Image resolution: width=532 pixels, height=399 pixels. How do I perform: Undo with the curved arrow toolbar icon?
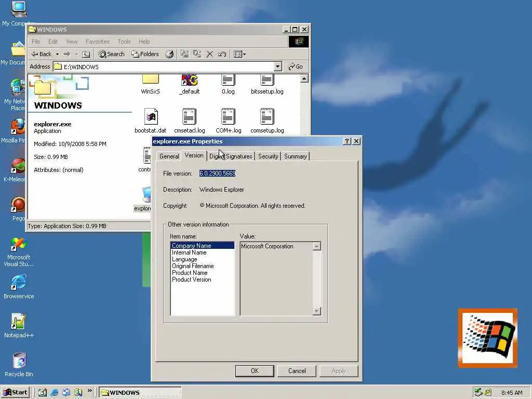[x=222, y=54]
